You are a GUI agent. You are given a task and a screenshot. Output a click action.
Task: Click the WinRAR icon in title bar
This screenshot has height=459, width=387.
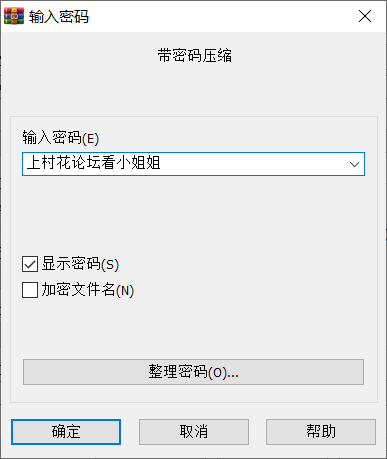point(14,16)
